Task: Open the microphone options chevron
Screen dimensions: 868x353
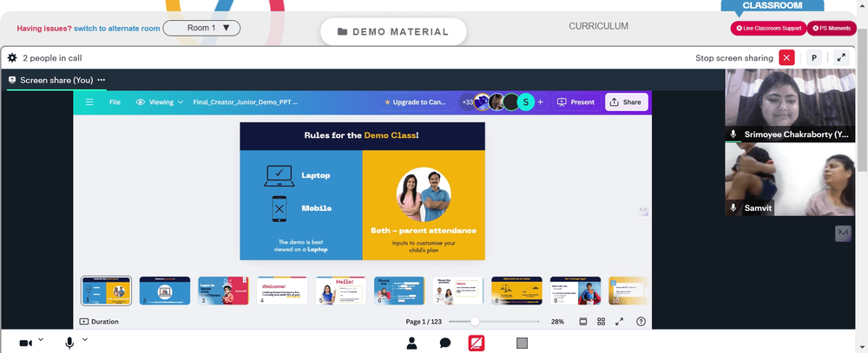Action: 85,339
